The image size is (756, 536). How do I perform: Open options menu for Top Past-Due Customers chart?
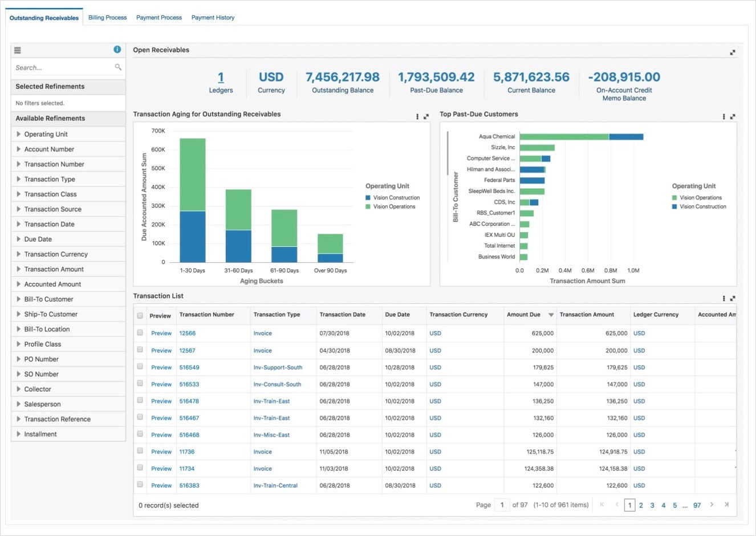click(724, 116)
